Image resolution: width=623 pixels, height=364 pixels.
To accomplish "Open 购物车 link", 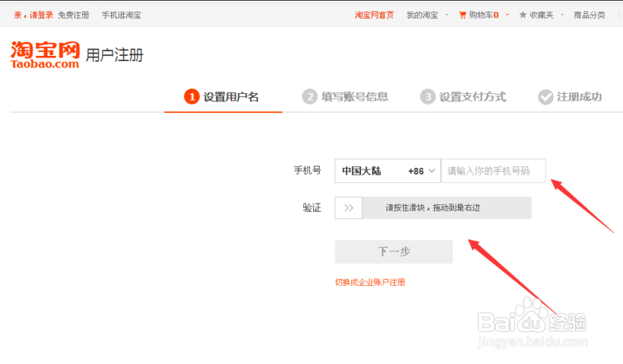I will coord(484,15).
